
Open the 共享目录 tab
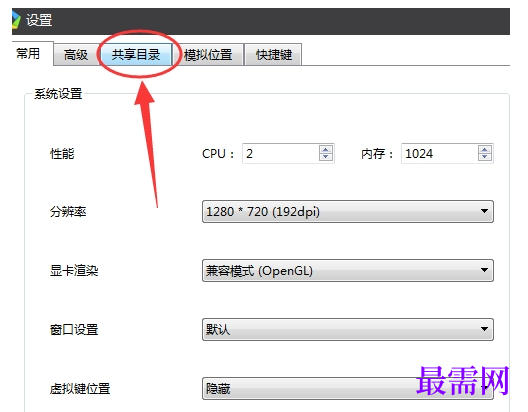click(x=136, y=54)
